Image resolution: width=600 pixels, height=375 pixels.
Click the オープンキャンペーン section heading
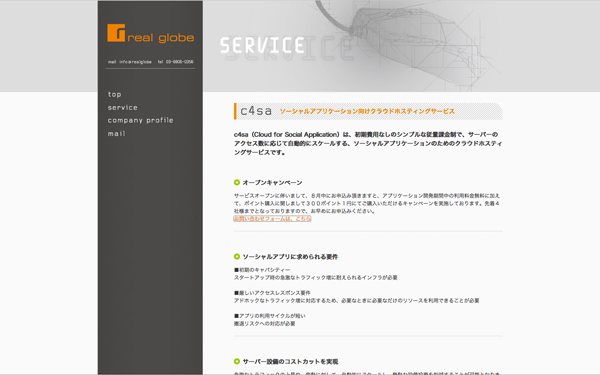click(x=272, y=183)
